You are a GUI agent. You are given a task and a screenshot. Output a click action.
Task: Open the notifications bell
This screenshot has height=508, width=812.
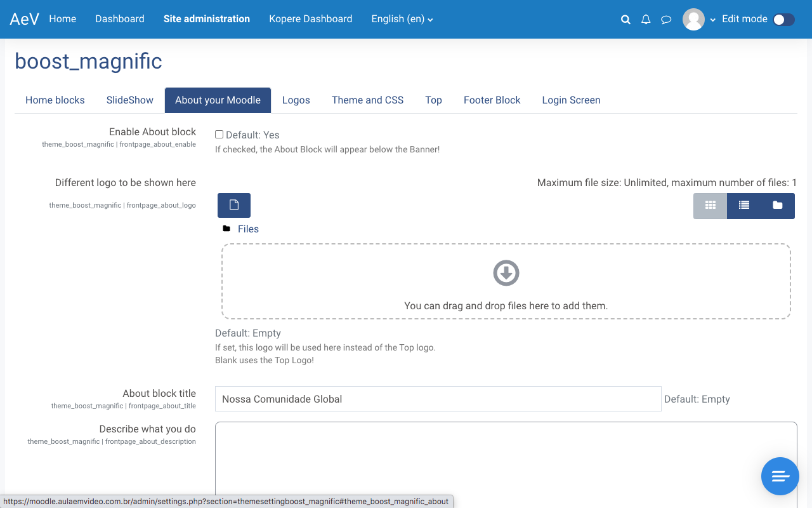point(646,20)
